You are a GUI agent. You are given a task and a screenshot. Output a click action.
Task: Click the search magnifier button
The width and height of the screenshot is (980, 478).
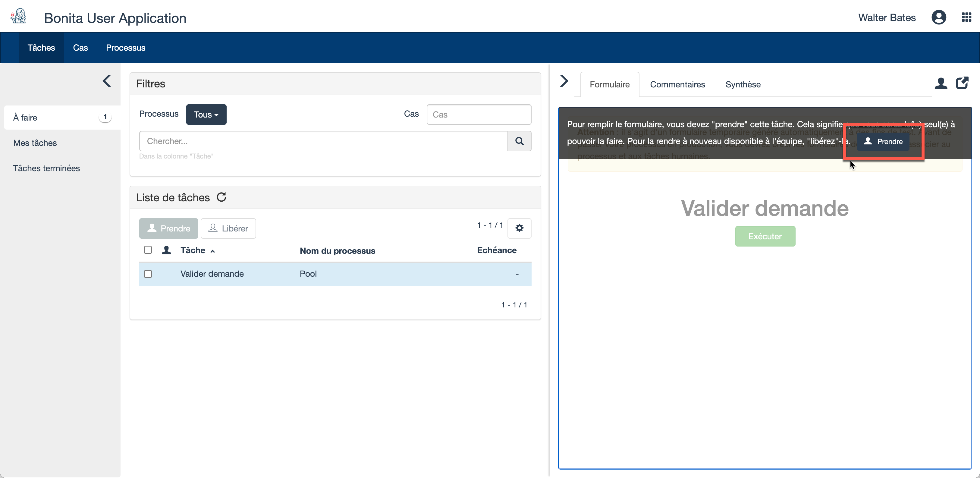coord(519,141)
